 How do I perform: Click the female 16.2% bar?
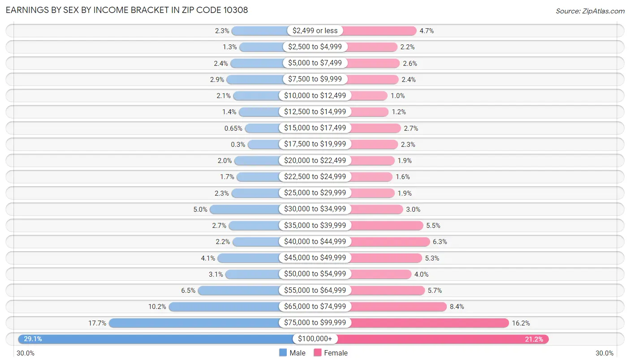coord(430,323)
